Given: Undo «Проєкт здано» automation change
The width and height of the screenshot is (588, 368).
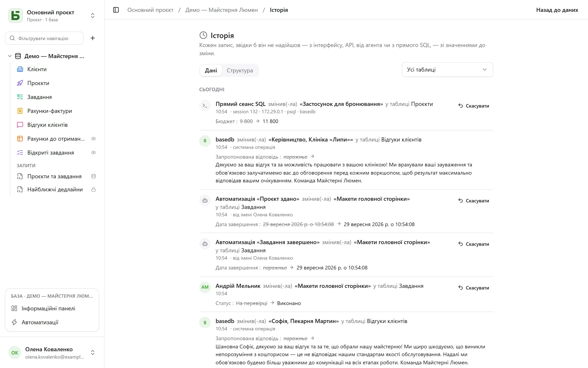Looking at the screenshot, I should 473,201.
